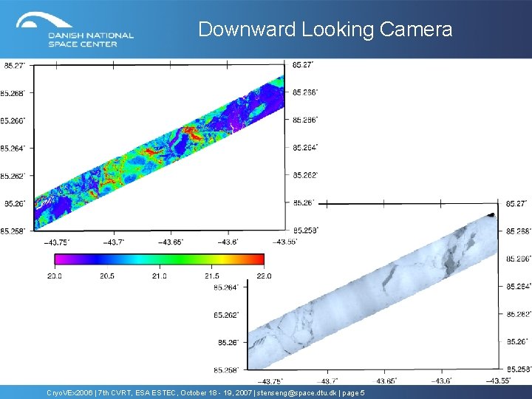Click '-43.75°' under the color elevation map

click(x=57, y=242)
